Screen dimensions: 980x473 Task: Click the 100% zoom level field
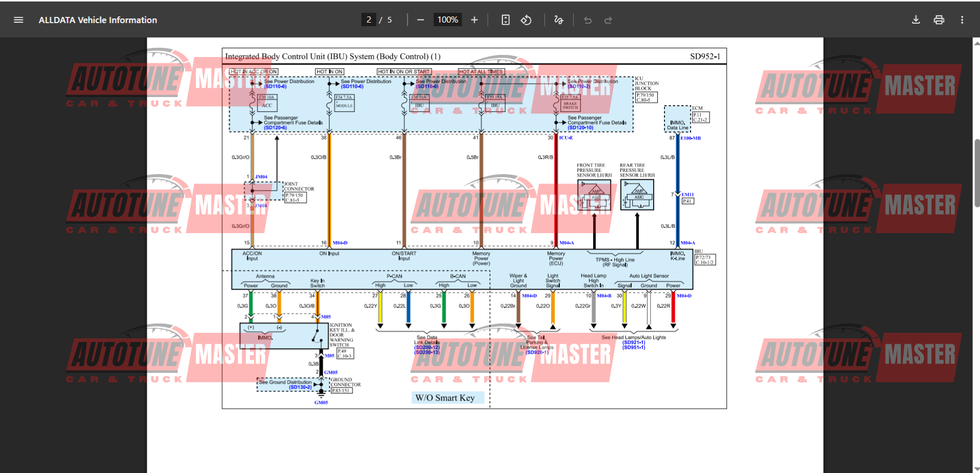click(447, 20)
